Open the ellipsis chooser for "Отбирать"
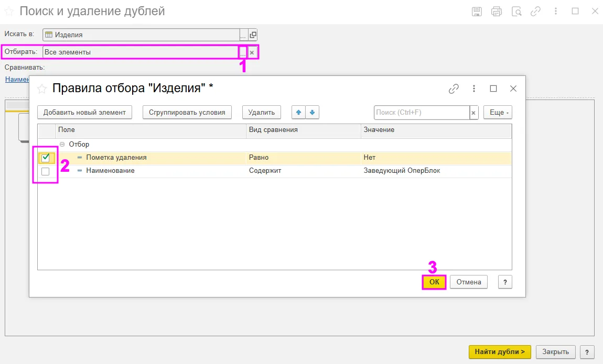This screenshot has height=364, width=603. [x=243, y=52]
